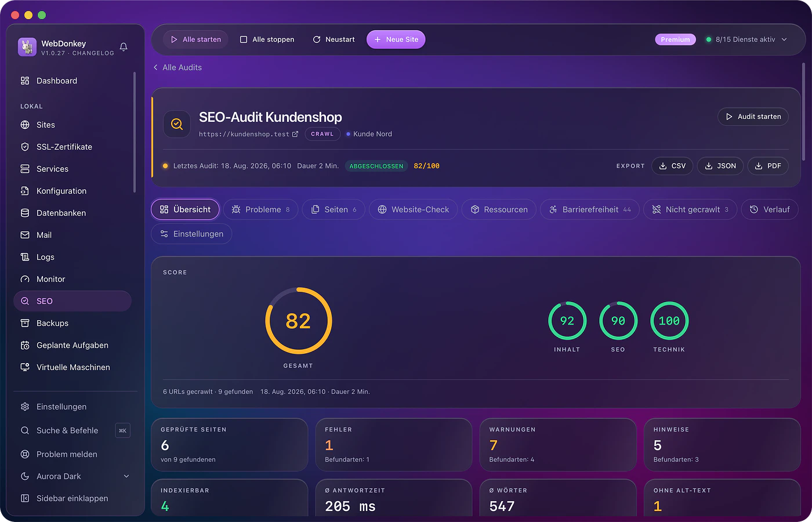Show Datenbanken section
Screen dimensions: 812x522
pyautogui.click(x=72, y=213)
